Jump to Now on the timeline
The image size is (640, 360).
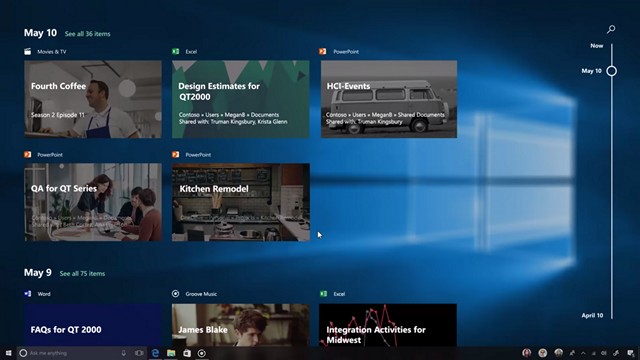pos(596,46)
